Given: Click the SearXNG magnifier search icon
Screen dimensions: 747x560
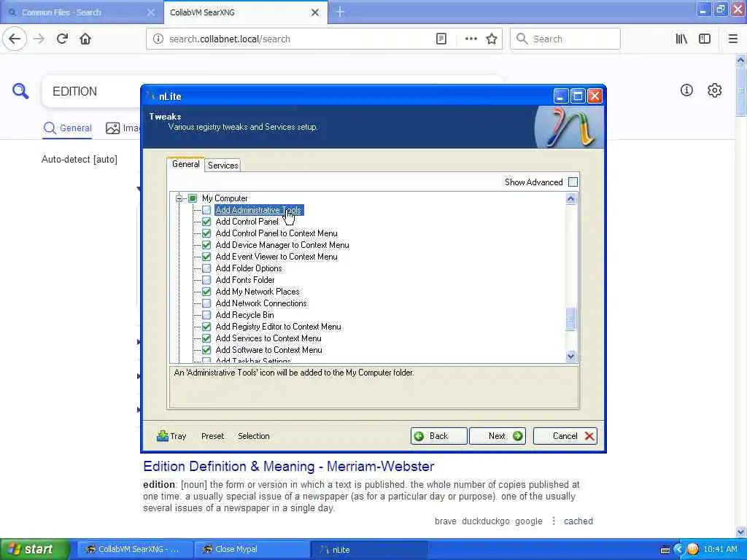Looking at the screenshot, I should pyautogui.click(x=20, y=90).
